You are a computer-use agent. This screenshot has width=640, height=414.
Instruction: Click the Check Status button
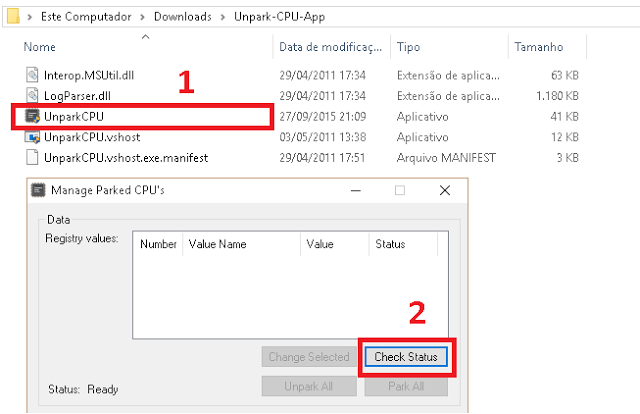coord(406,357)
